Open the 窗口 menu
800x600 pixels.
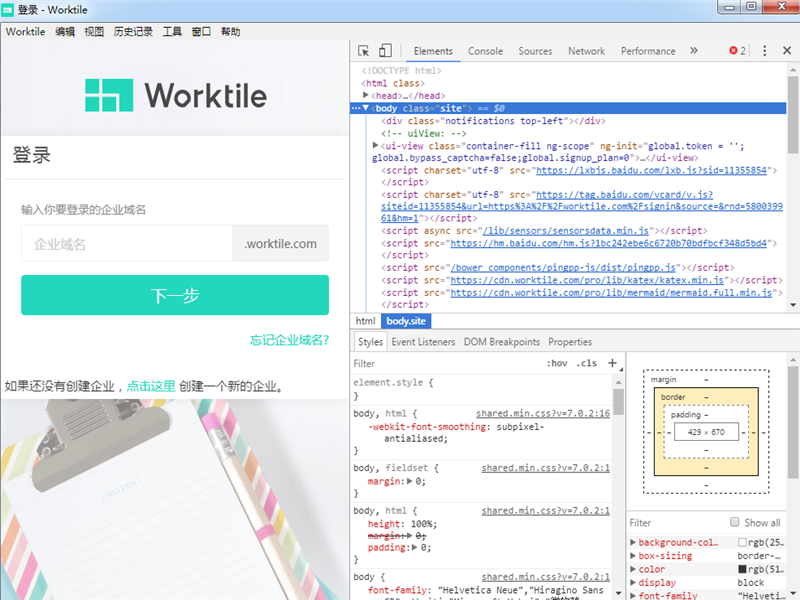[x=201, y=32]
